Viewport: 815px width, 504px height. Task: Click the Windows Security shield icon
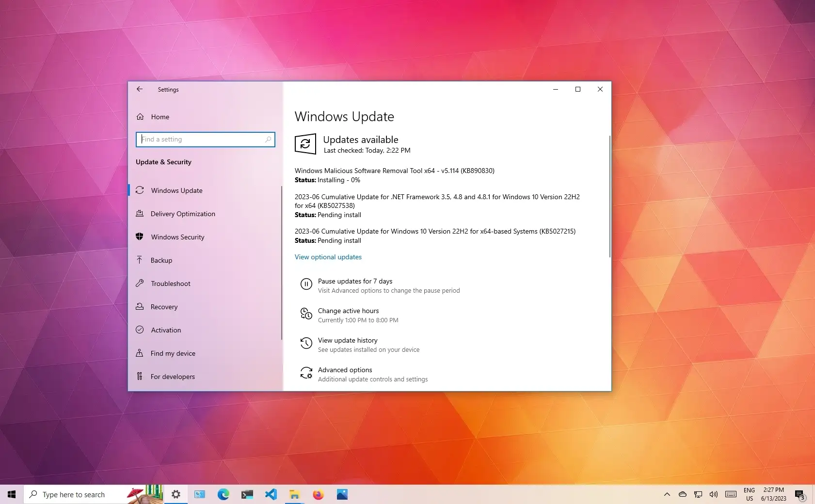tap(140, 237)
